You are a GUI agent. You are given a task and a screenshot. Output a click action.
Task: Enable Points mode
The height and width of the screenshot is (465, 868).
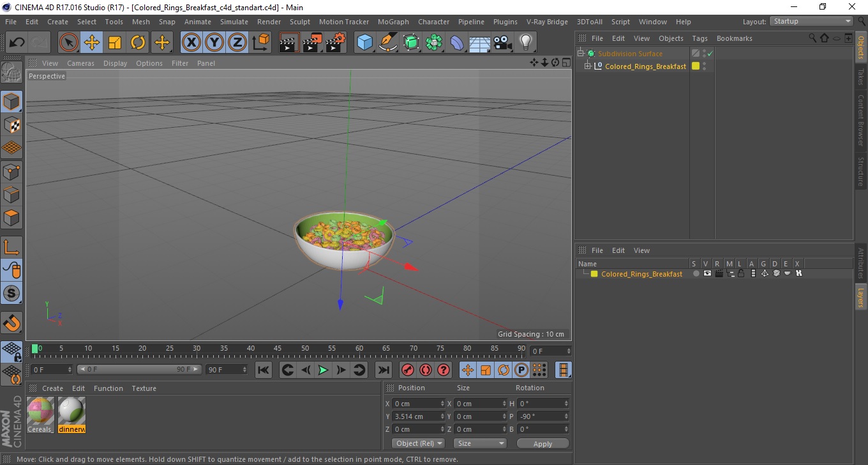click(x=11, y=171)
